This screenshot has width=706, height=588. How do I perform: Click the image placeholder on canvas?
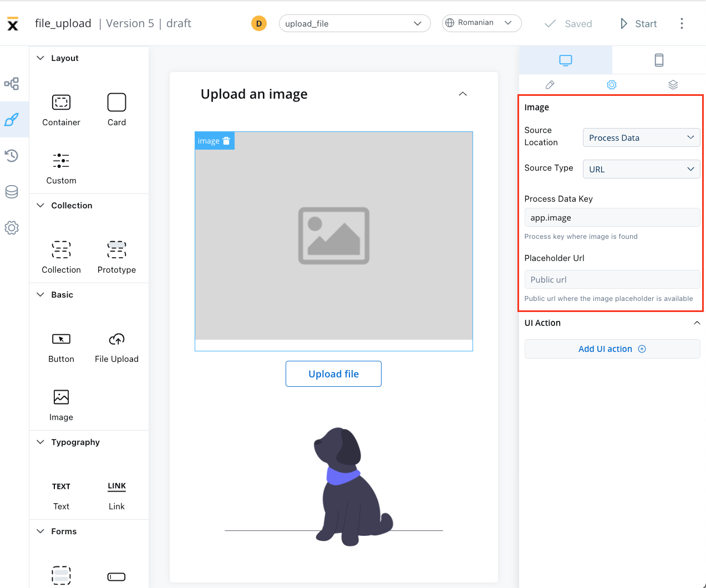coord(334,236)
